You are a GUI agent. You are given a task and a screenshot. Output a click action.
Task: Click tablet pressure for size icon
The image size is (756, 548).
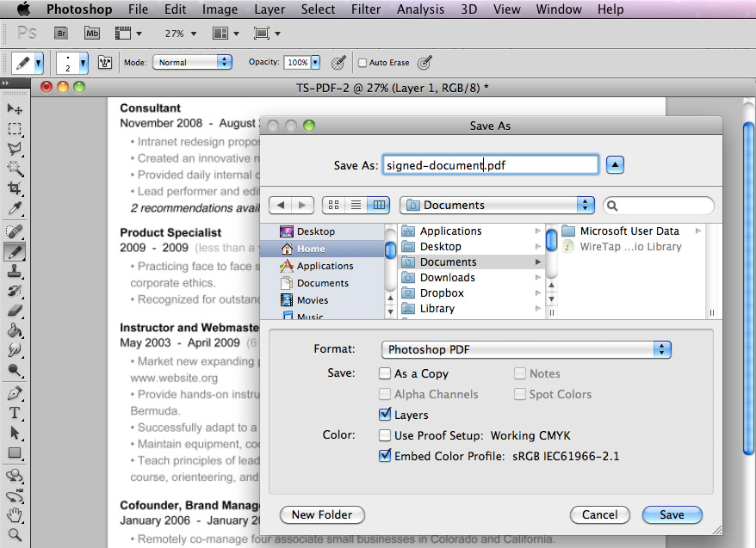[x=424, y=62]
